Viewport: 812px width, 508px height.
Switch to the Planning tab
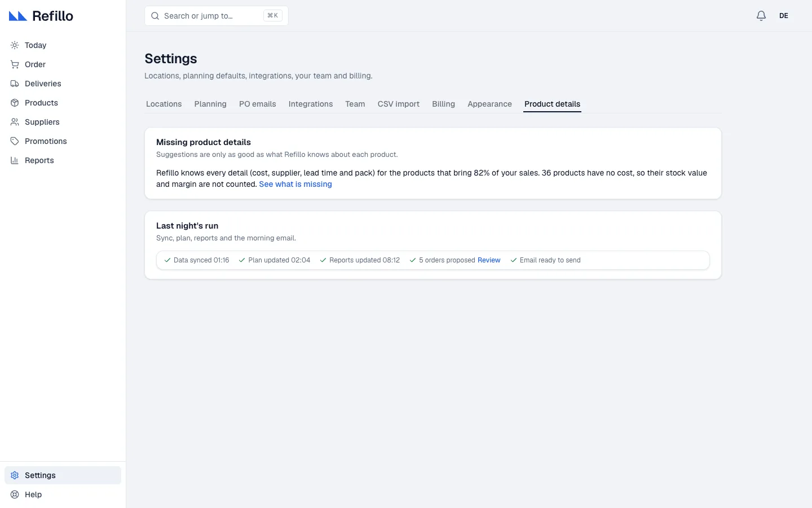coord(210,104)
